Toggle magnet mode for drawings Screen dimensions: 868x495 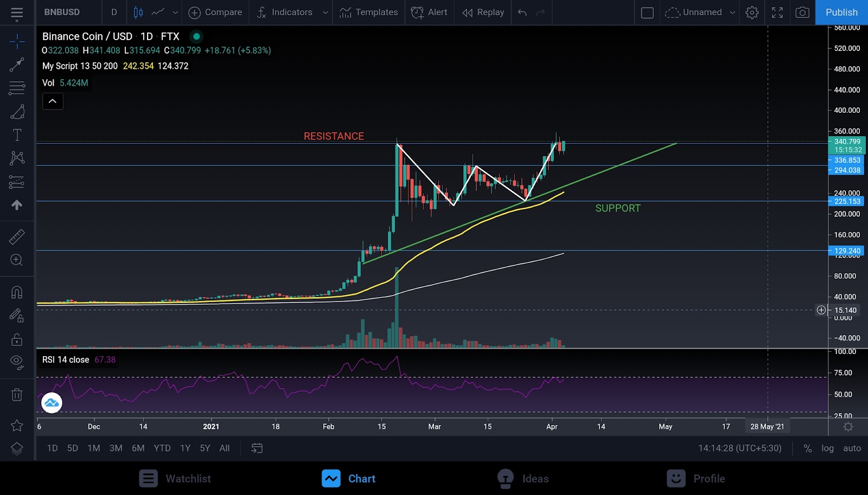pyautogui.click(x=17, y=292)
